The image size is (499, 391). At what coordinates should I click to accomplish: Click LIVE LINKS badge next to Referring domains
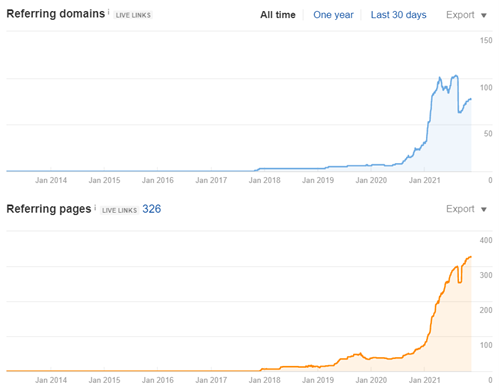(133, 15)
